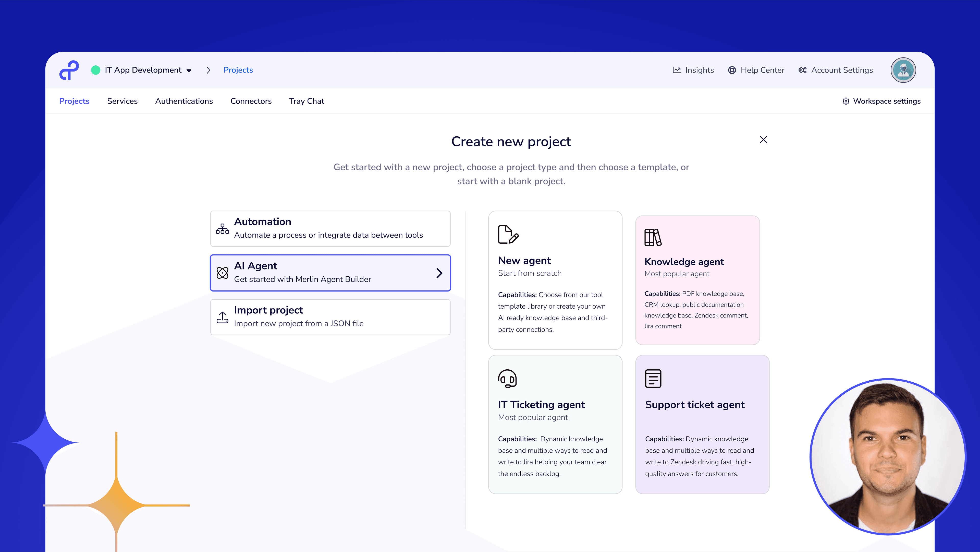Image resolution: width=980 pixels, height=552 pixels.
Task: Switch to the Tray Chat tab
Action: 307,101
